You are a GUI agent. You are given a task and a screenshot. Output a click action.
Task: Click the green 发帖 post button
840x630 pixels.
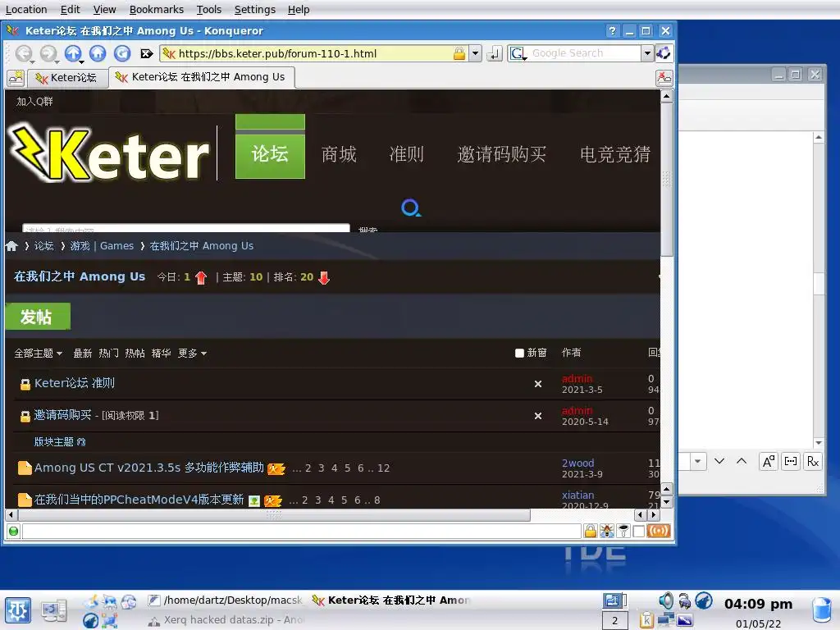38,317
